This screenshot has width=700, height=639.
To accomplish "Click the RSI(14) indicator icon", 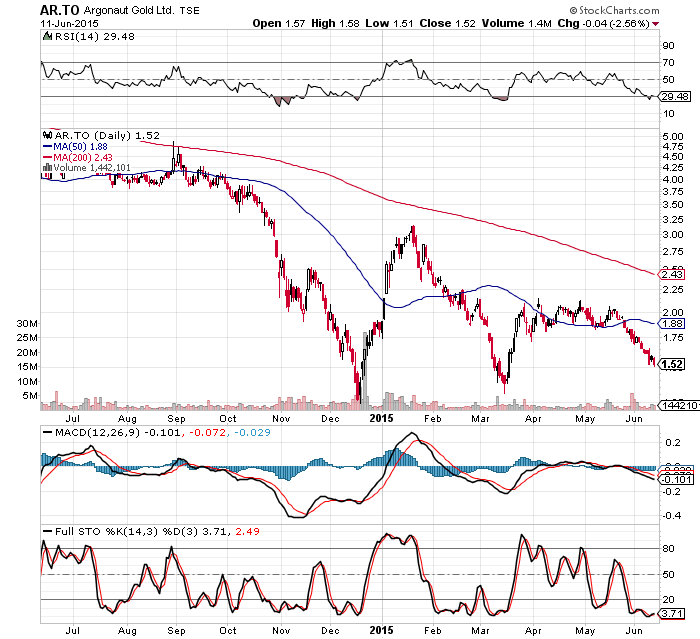I will click(x=47, y=36).
